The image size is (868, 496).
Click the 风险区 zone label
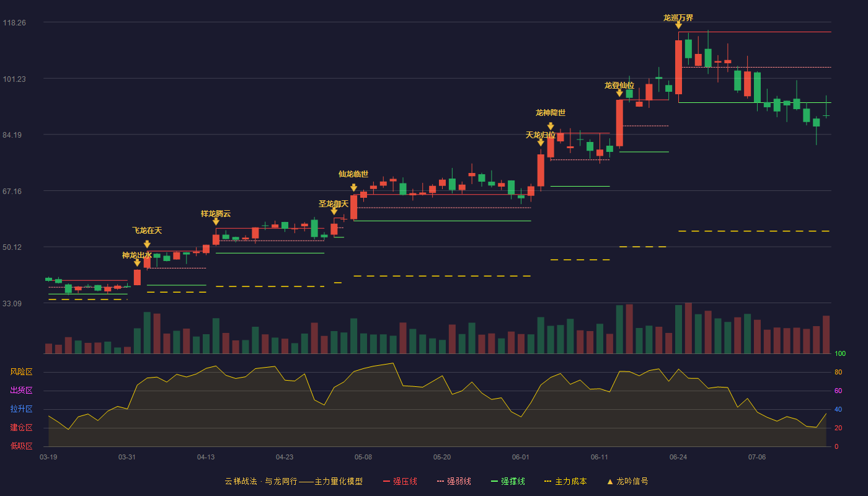tap(21, 372)
